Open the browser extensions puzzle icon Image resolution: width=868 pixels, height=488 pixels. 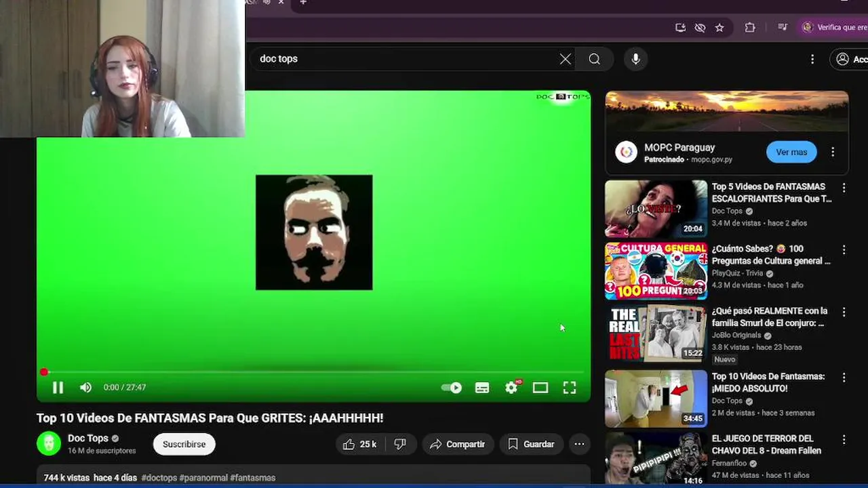coord(750,28)
